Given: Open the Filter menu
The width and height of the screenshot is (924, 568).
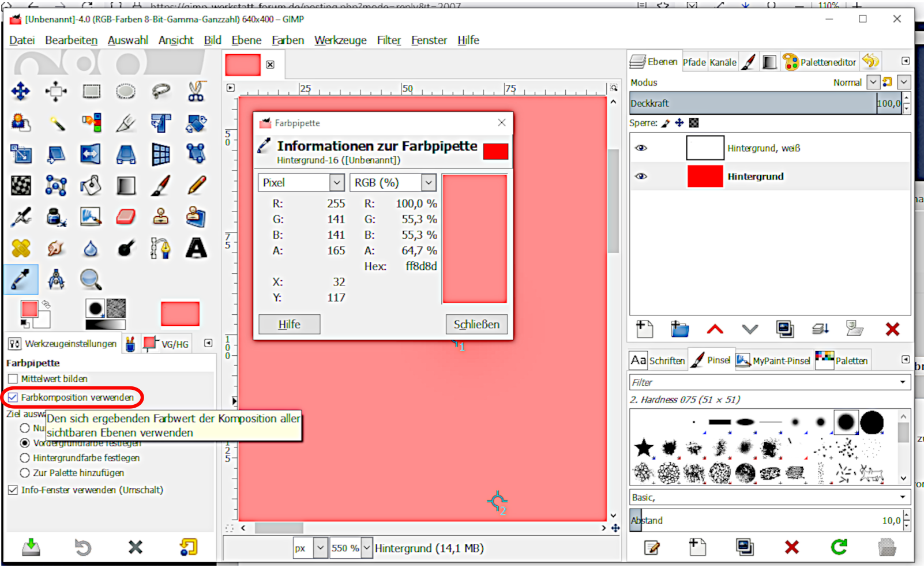Looking at the screenshot, I should (x=389, y=40).
